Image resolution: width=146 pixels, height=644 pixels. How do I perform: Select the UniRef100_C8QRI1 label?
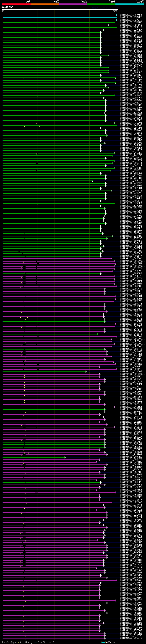131,349
